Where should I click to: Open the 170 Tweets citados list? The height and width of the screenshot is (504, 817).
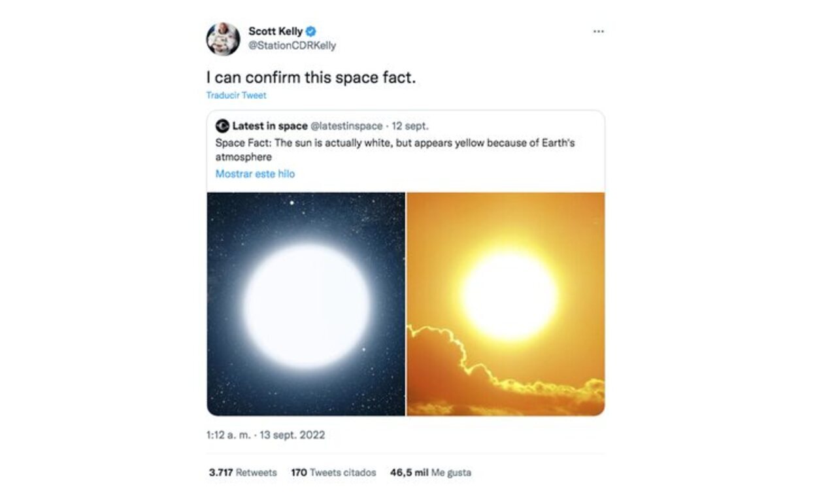click(332, 471)
